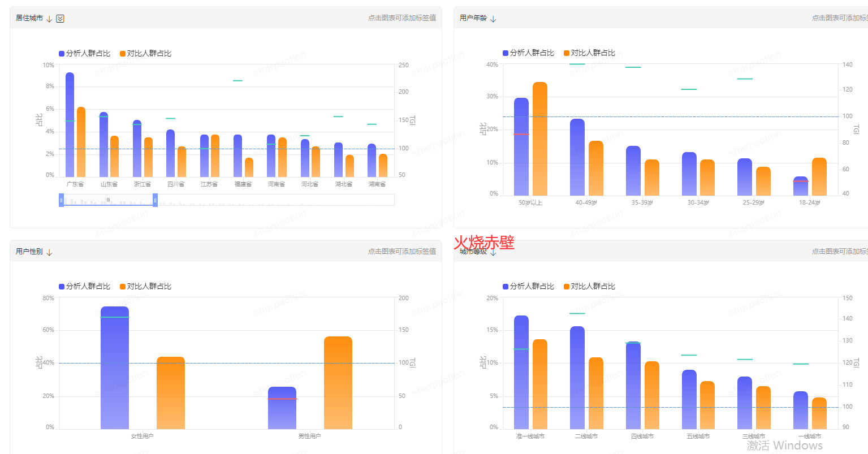Click the download arrow beside 居住城市 title
868x454 pixels.
49,19
